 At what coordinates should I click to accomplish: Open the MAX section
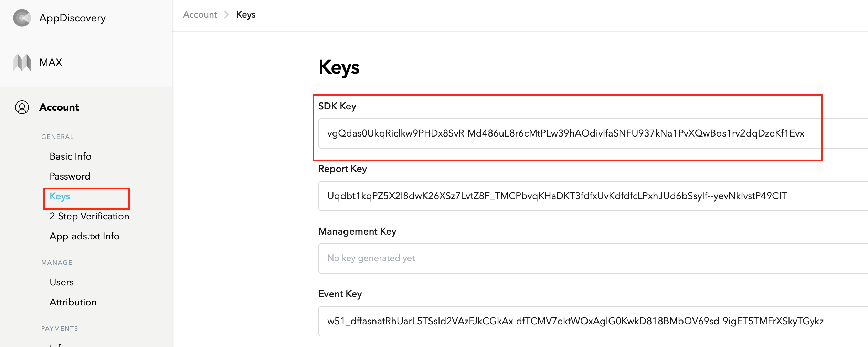click(51, 63)
